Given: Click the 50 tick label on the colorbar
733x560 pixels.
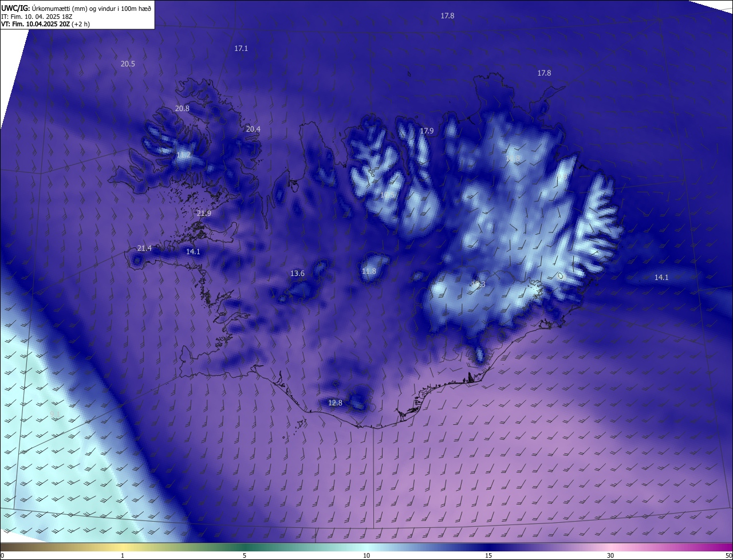Looking at the screenshot, I should coord(728,556).
